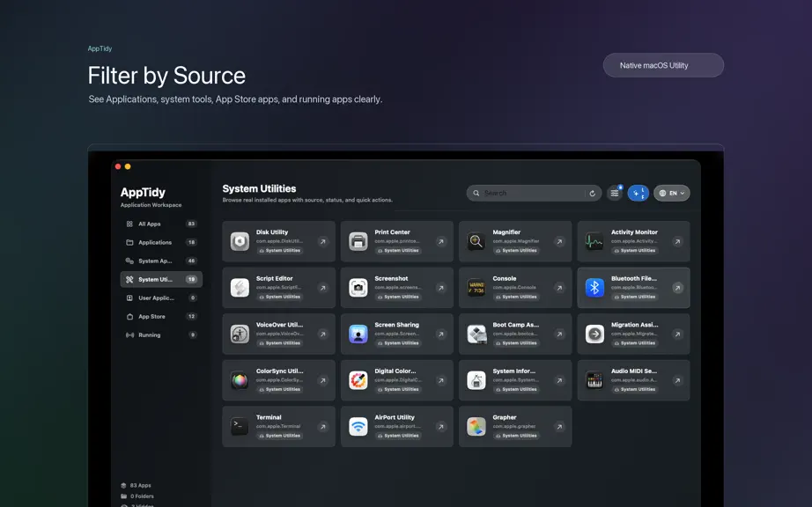Select System Uti... sidebar category
The width and height of the screenshot is (812, 507).
[161, 279]
